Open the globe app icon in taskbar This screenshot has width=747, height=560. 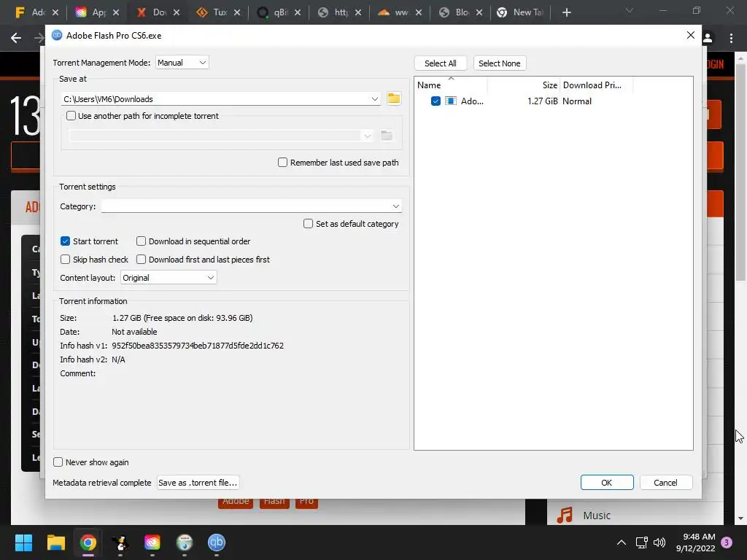(x=185, y=542)
